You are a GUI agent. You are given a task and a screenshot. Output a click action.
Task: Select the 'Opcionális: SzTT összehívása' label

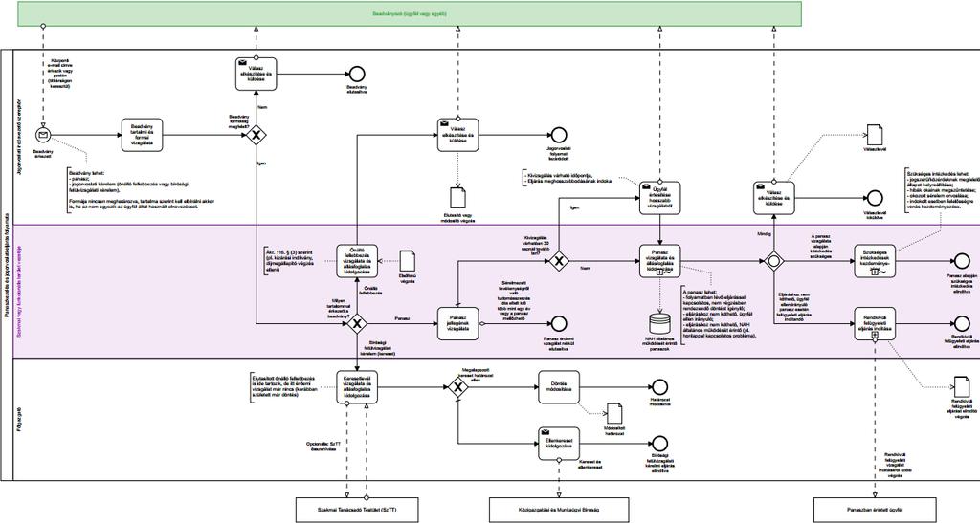click(323, 447)
